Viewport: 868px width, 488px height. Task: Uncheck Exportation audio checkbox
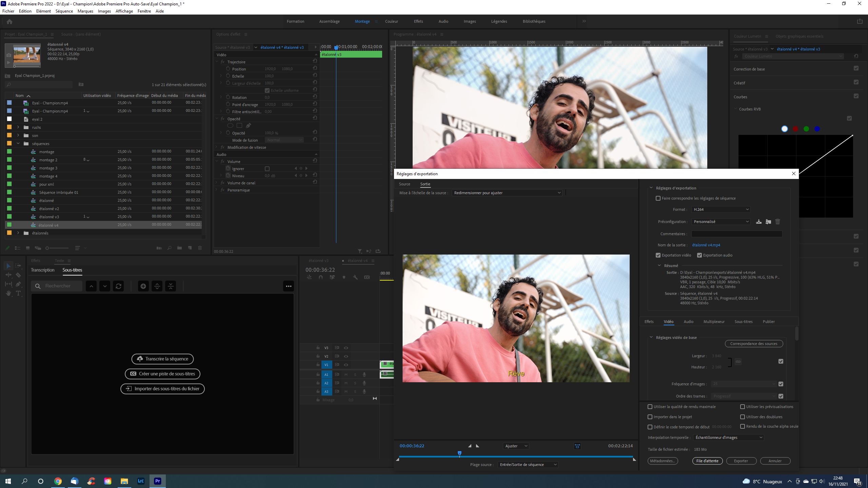click(x=699, y=255)
